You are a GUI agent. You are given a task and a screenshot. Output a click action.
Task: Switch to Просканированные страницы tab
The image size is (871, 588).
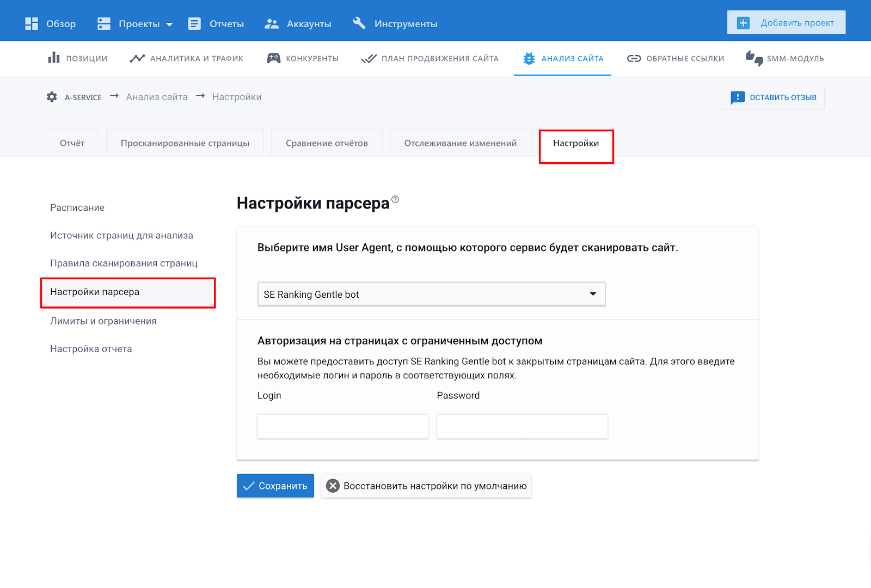coord(185,143)
